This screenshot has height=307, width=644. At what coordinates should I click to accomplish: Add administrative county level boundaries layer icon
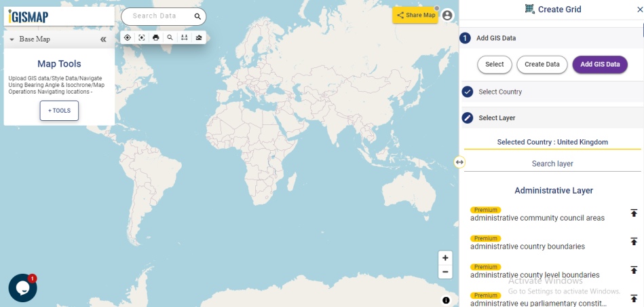(x=634, y=270)
